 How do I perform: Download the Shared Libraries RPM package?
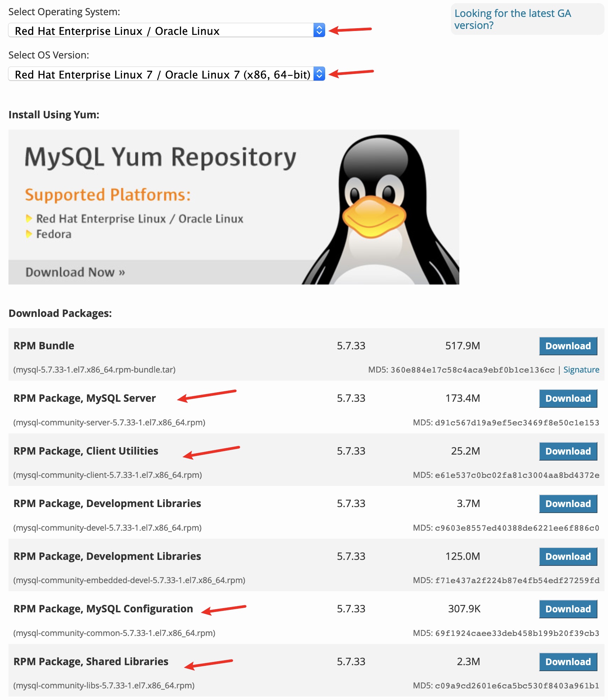(x=568, y=662)
